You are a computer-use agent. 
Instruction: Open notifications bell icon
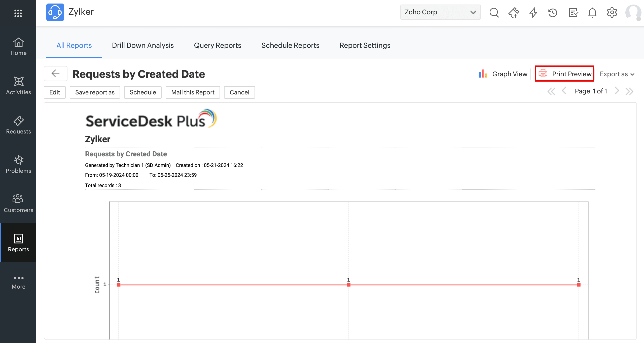(592, 12)
